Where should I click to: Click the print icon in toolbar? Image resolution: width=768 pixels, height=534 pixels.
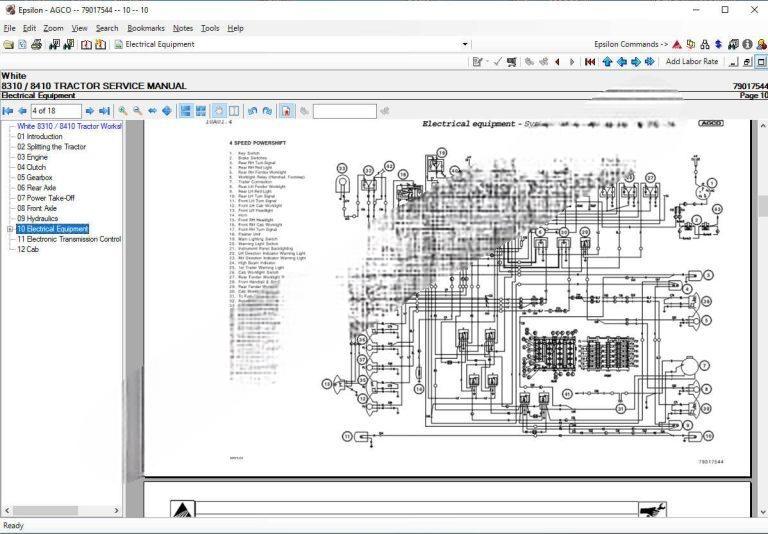coord(37,45)
